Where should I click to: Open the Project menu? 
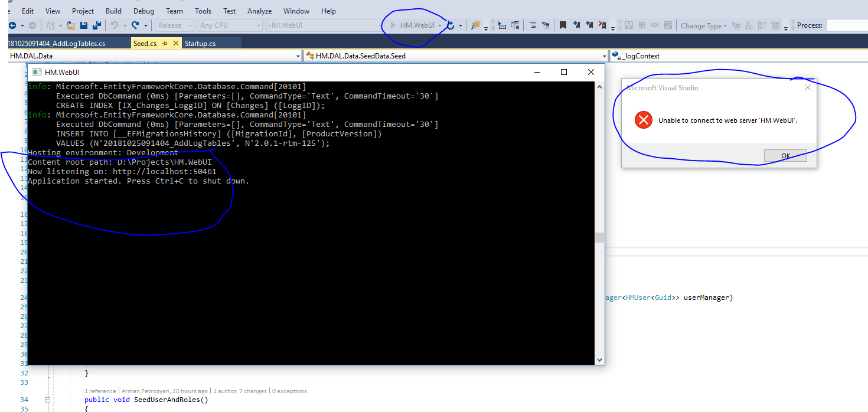tap(83, 11)
